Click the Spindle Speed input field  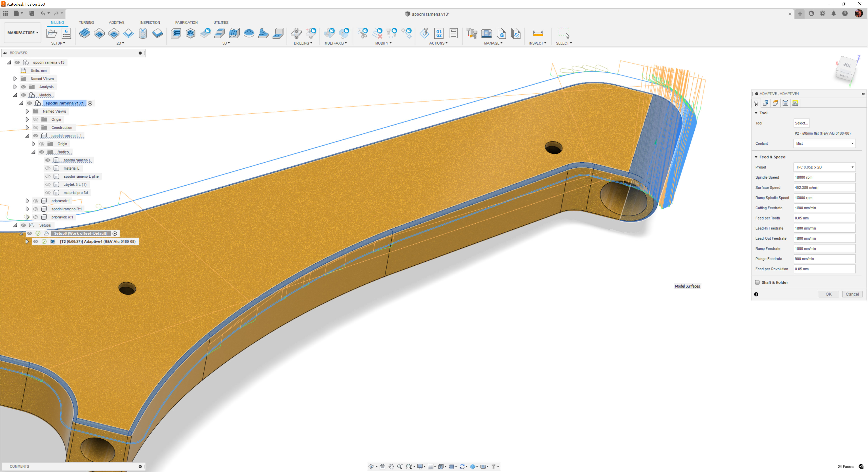[x=824, y=177]
